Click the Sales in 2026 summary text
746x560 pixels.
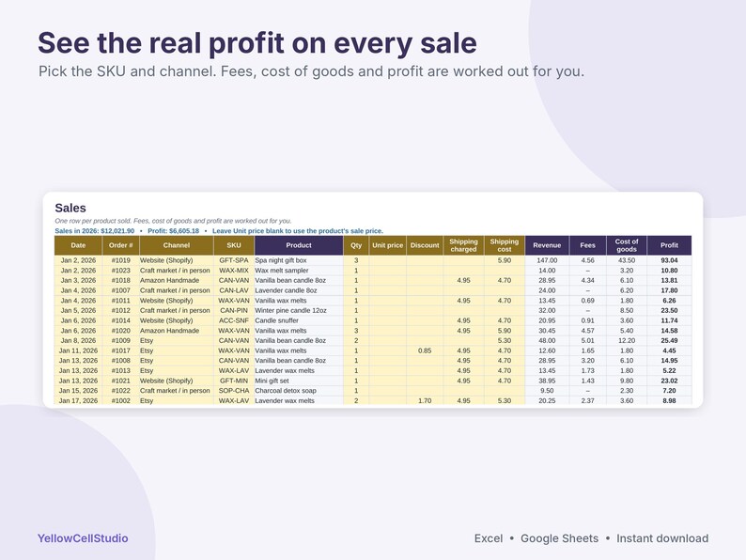[95, 231]
